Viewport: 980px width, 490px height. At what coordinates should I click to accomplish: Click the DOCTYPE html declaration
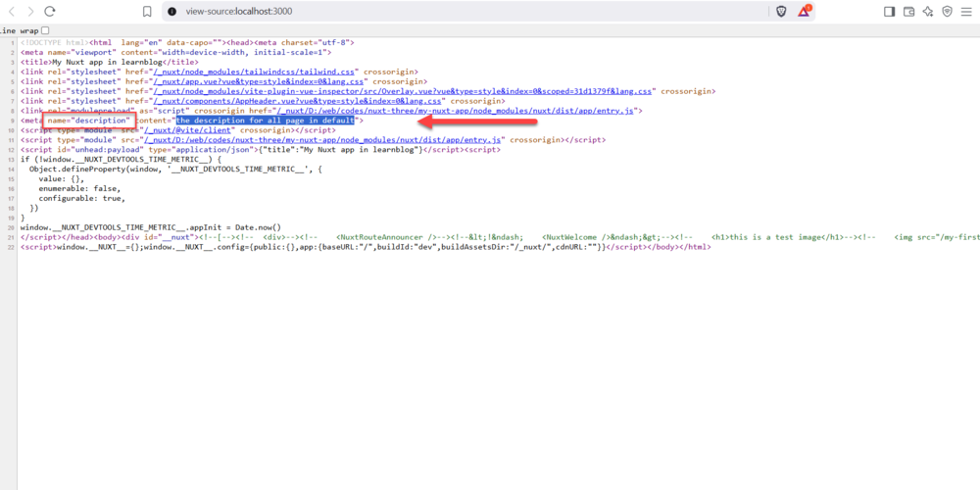coord(54,42)
